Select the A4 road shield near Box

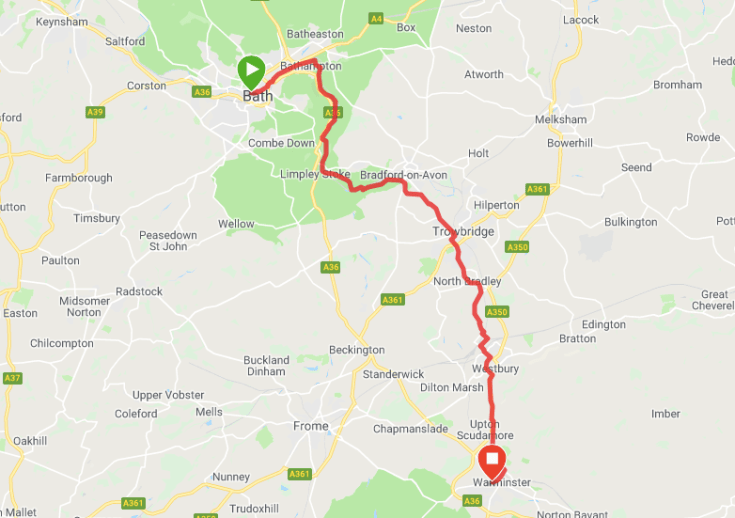pos(376,19)
